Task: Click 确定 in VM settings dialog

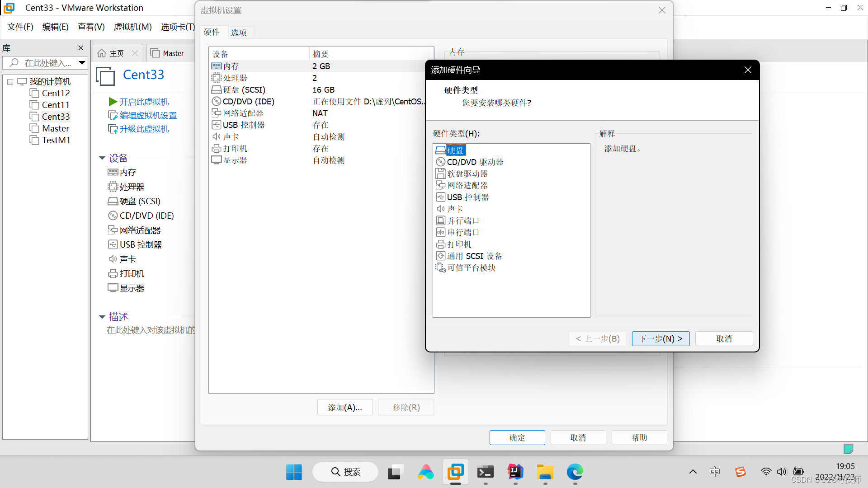Action: [517, 437]
